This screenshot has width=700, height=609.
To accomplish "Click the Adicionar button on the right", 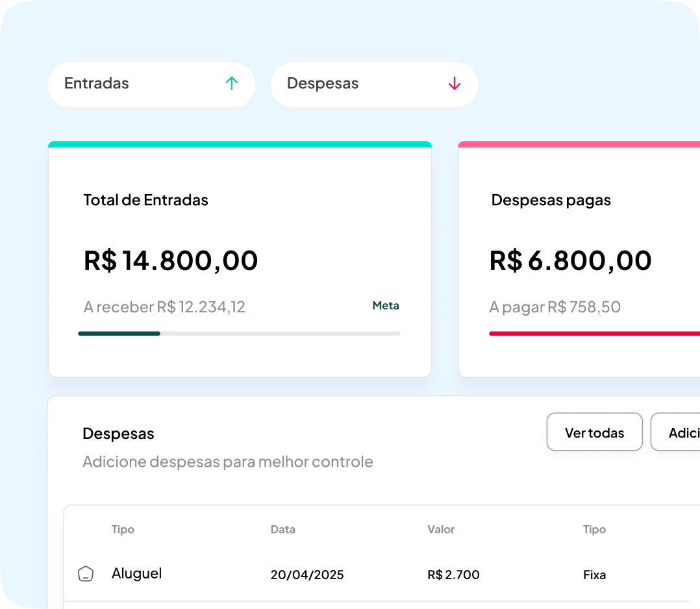I will (679, 432).
